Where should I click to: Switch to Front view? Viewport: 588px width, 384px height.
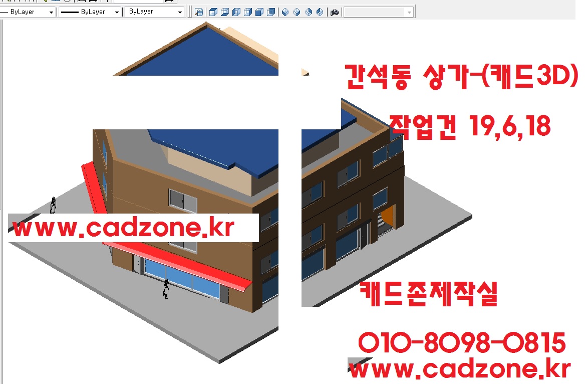click(259, 12)
